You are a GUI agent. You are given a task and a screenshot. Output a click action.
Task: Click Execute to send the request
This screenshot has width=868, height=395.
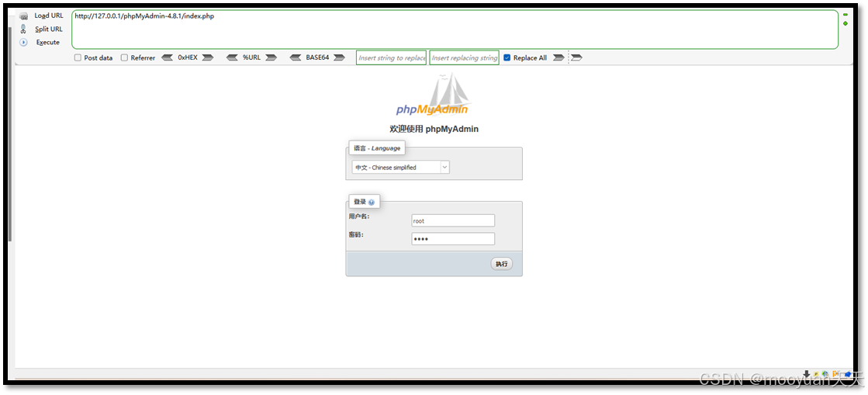click(40, 42)
